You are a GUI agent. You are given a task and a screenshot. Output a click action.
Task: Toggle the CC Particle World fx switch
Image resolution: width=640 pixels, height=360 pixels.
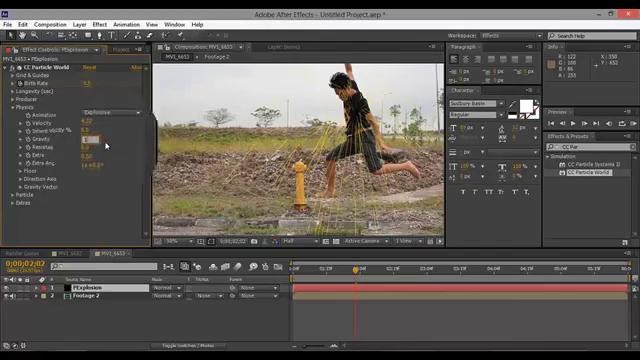(x=12, y=67)
